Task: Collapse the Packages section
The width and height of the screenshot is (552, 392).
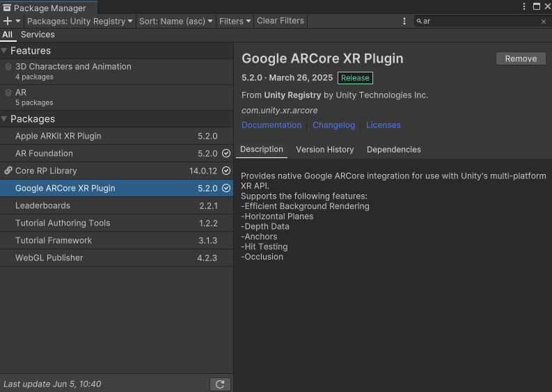Action: point(4,119)
